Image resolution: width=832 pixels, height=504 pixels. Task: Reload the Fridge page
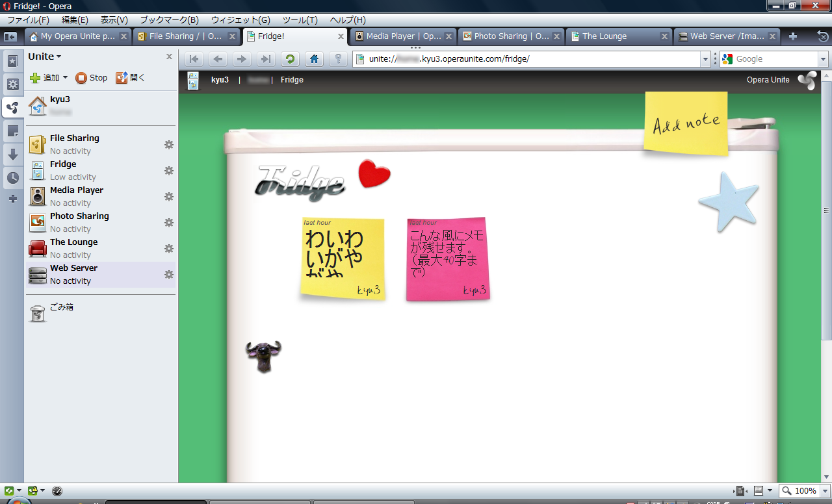pos(290,59)
